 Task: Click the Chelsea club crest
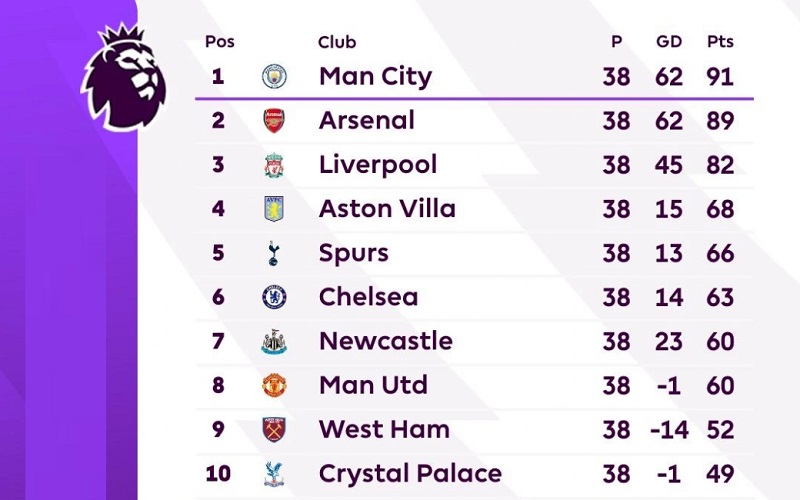[274, 297]
